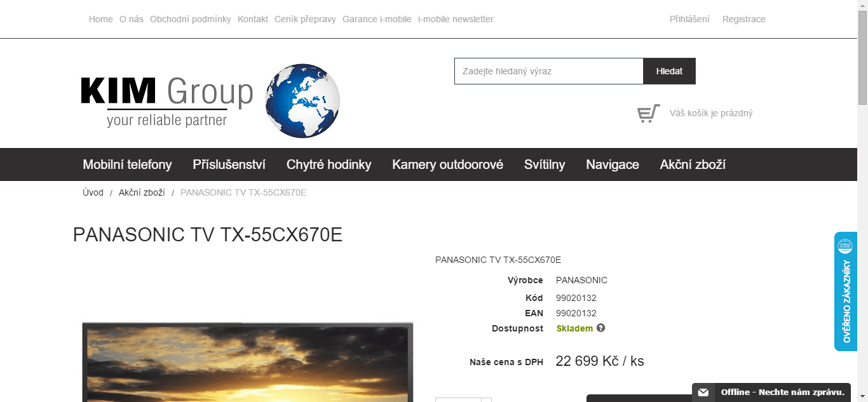Viewport: 868px width, 402px height.
Task: Open Mobilní telefony menu category
Action: click(x=127, y=164)
